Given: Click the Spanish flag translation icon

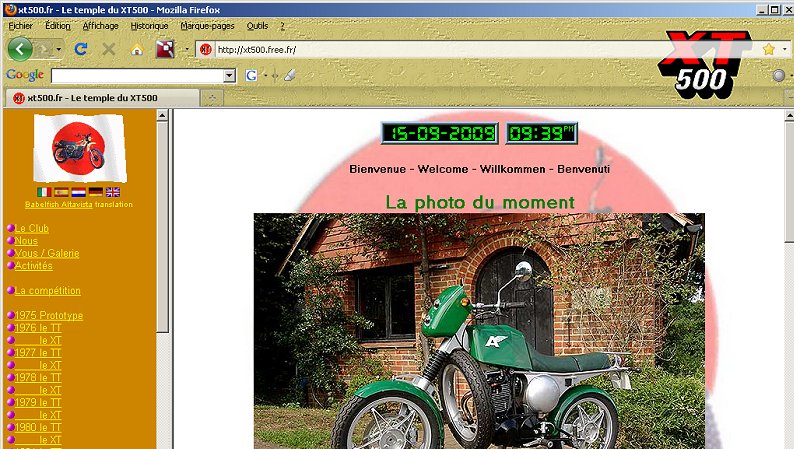Looking at the screenshot, I should click(61, 192).
